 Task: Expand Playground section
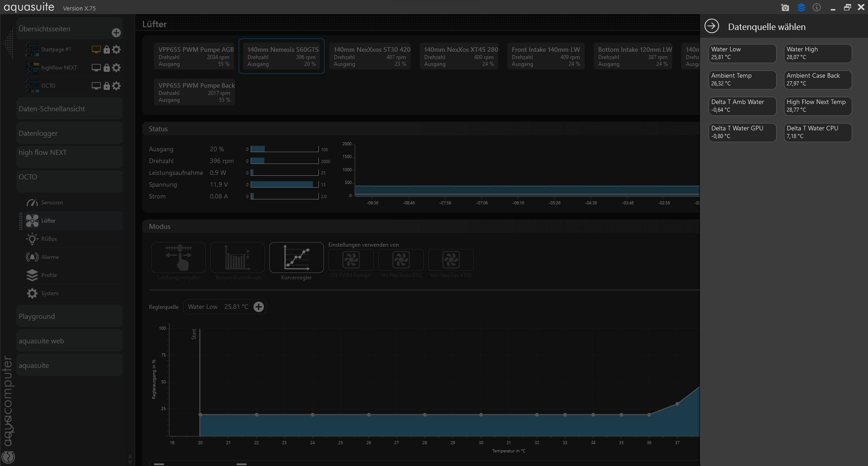(x=69, y=317)
